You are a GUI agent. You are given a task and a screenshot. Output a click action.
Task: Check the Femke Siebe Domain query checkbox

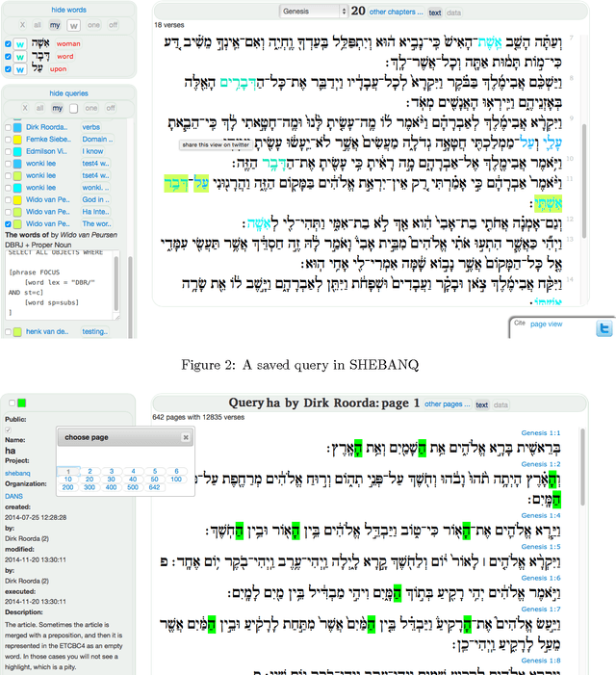8,140
